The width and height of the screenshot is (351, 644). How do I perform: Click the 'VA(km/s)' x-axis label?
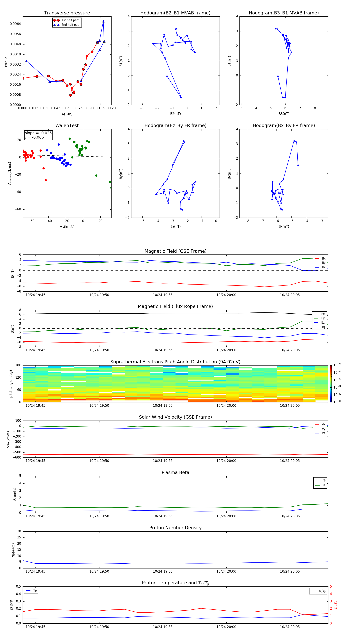[67, 227]
